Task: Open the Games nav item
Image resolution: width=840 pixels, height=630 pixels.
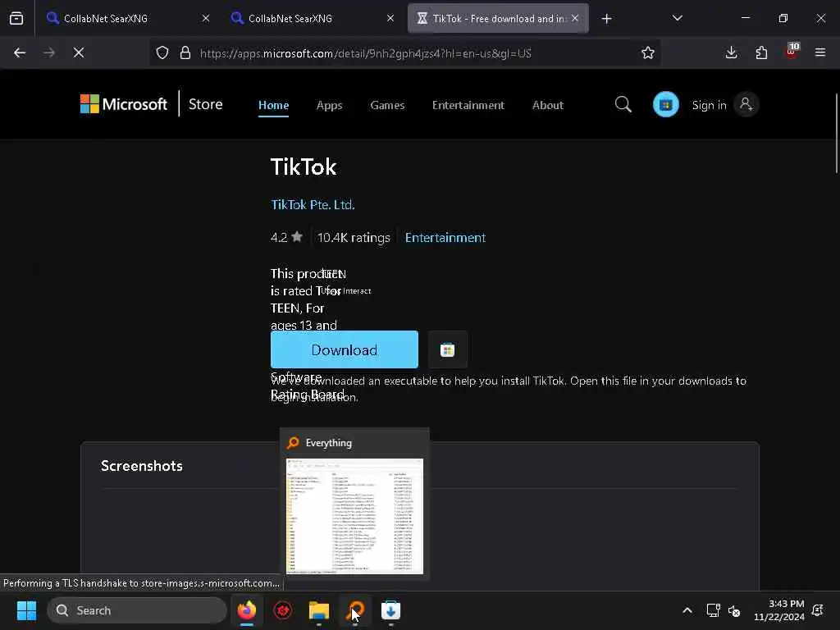Action: [387, 105]
